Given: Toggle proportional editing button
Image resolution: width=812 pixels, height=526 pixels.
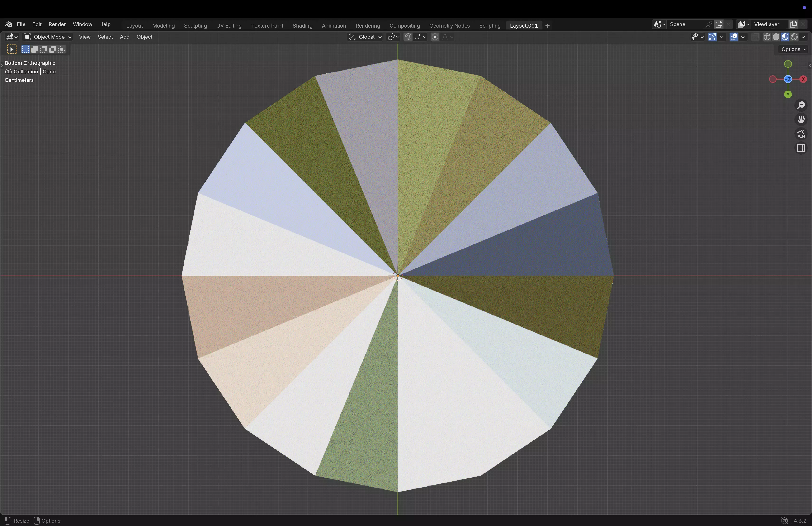Looking at the screenshot, I should tap(435, 37).
